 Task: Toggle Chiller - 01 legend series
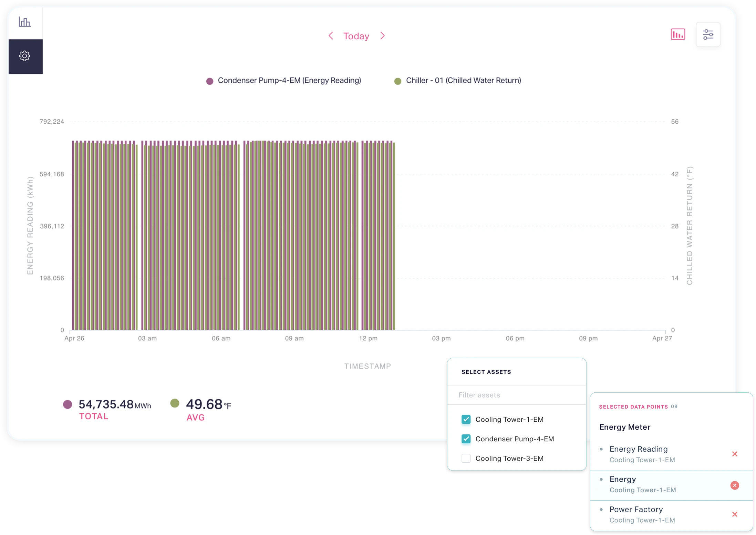tap(463, 81)
